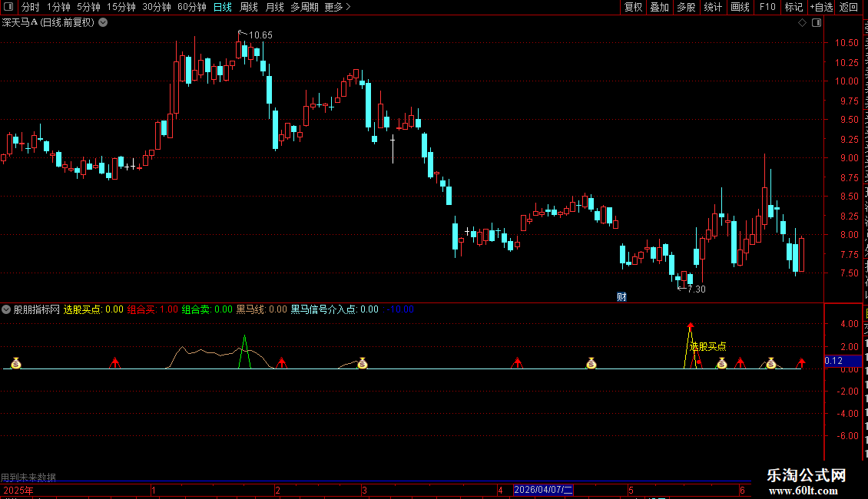Click the green spike 组合卖 signal
The width and height of the screenshot is (868, 499).
coord(245,352)
